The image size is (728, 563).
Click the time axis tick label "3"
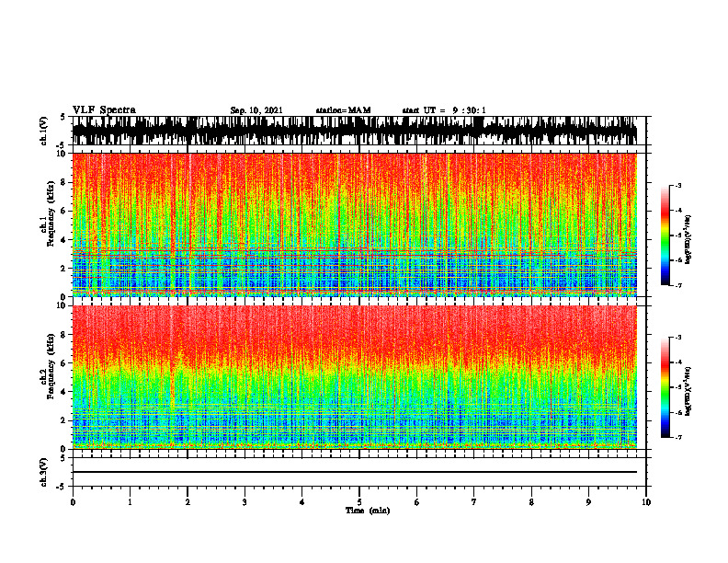tap(245, 502)
